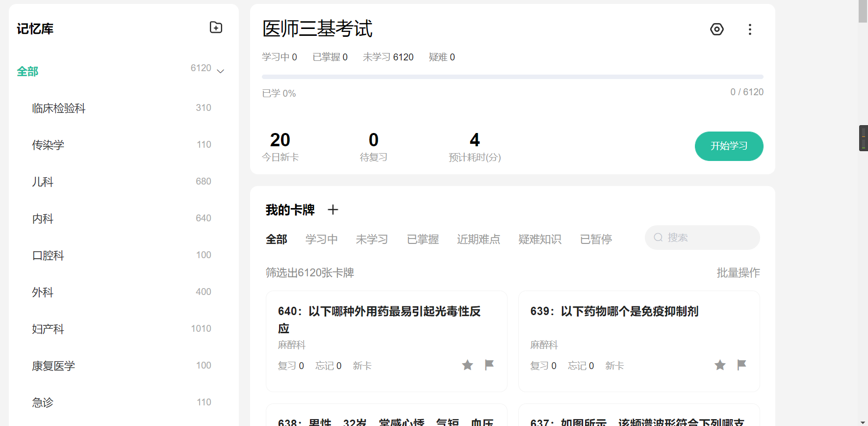Switch to the 全部 cards tab
The height and width of the screenshot is (426, 868).
[x=277, y=240]
